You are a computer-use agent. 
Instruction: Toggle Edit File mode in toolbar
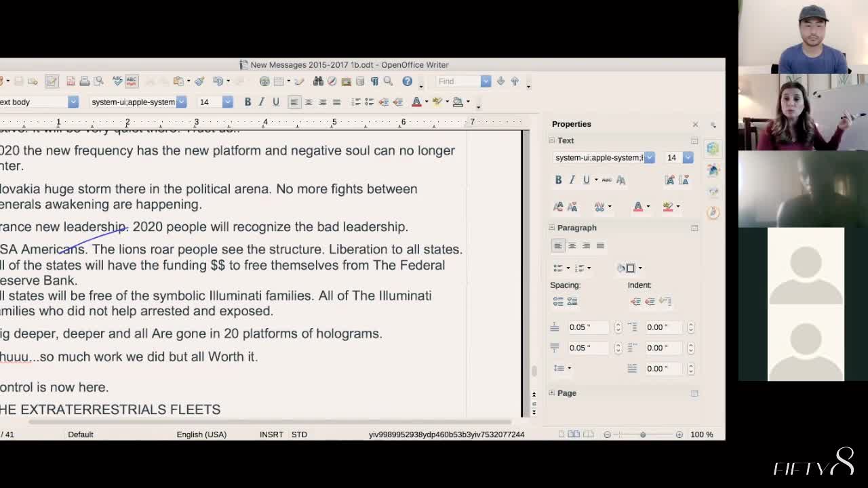(52, 81)
